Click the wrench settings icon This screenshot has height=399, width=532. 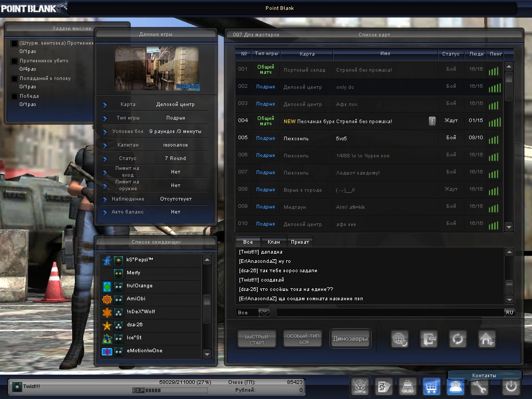point(480,387)
